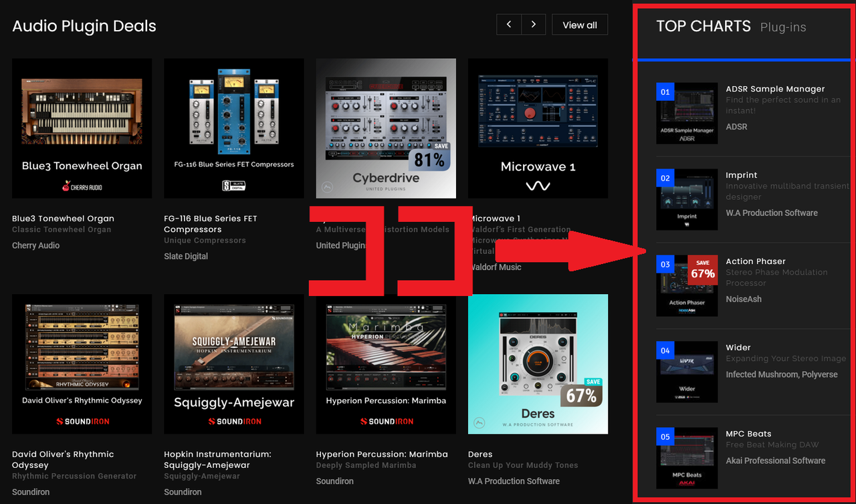Click the Hyperion Percussion: Marimba title link below image

382,455
